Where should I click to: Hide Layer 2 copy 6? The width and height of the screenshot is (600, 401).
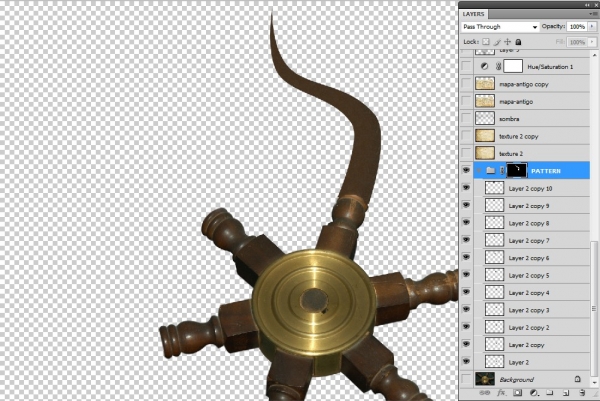(x=466, y=257)
